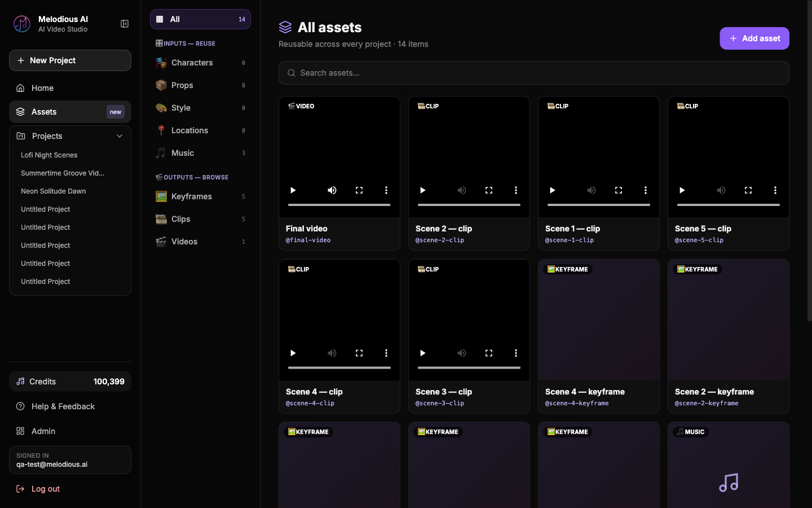Expand Scene 1 clip to fullscreen

[x=619, y=190]
